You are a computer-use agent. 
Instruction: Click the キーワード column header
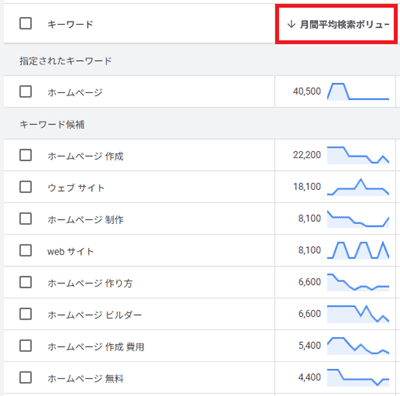pos(70,24)
